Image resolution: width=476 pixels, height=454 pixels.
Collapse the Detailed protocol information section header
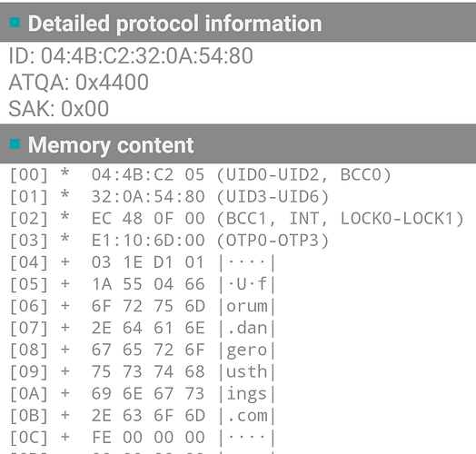pyautogui.click(x=238, y=22)
